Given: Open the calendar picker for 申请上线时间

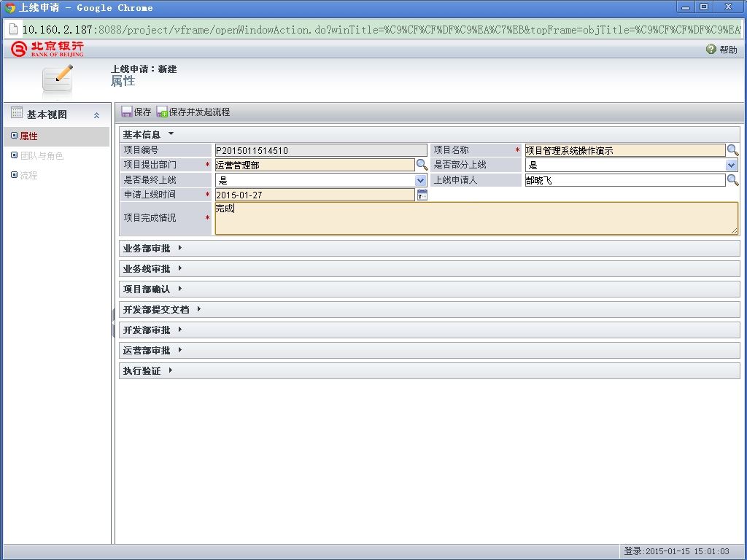Looking at the screenshot, I should 422,195.
